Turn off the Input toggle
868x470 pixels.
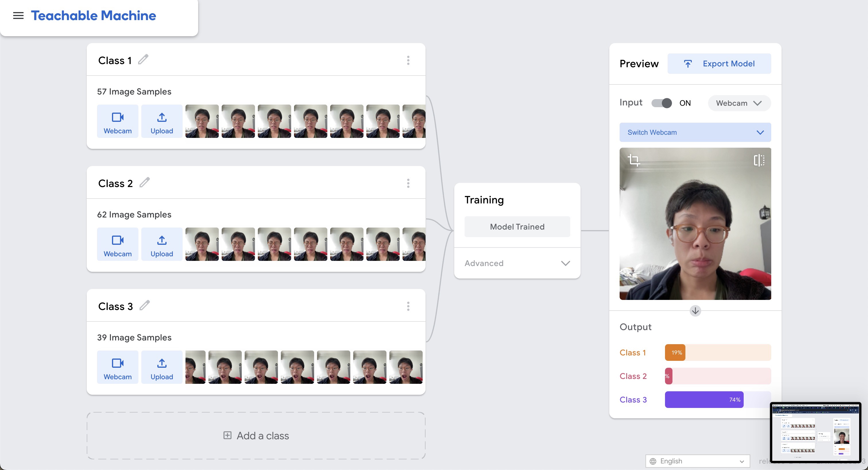pyautogui.click(x=662, y=103)
